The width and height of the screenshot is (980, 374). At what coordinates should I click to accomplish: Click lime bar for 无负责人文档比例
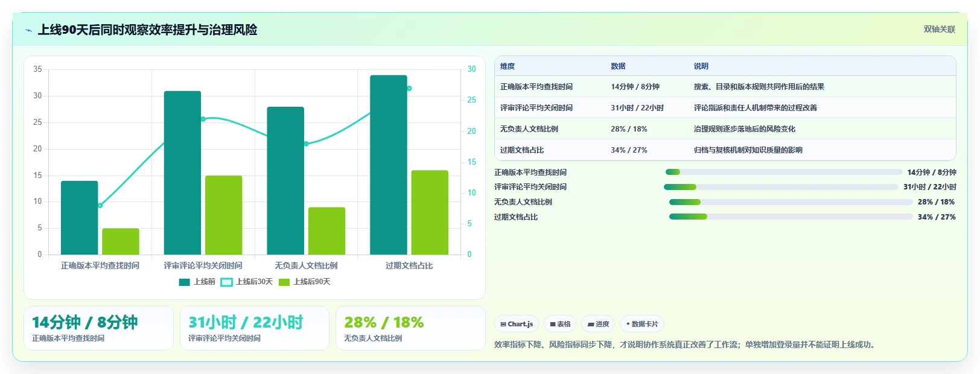pyautogui.click(x=326, y=231)
